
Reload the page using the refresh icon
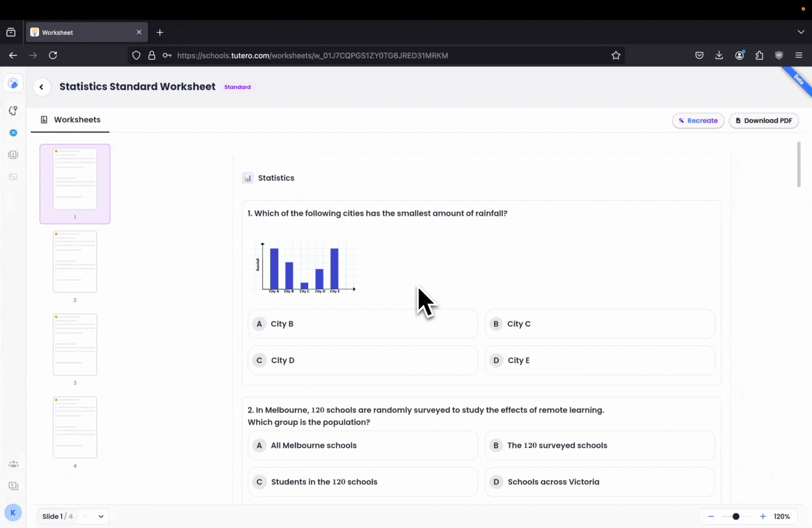pos(53,55)
